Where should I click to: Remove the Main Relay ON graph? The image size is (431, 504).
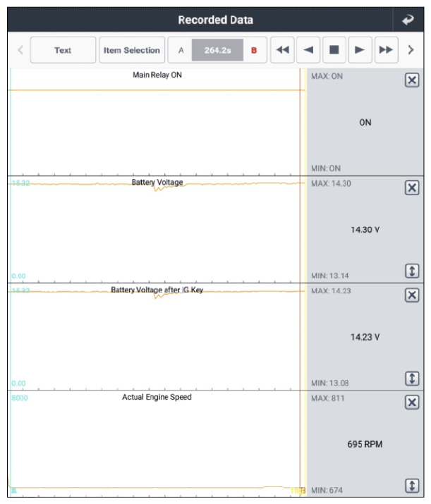click(x=412, y=80)
